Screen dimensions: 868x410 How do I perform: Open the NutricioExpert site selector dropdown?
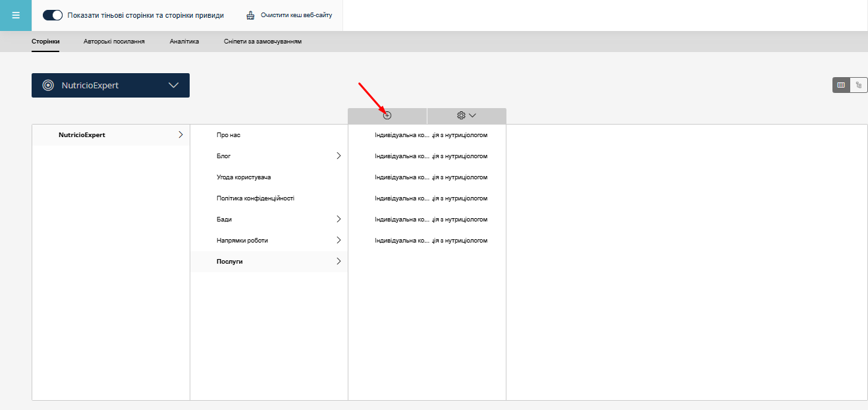pos(174,85)
